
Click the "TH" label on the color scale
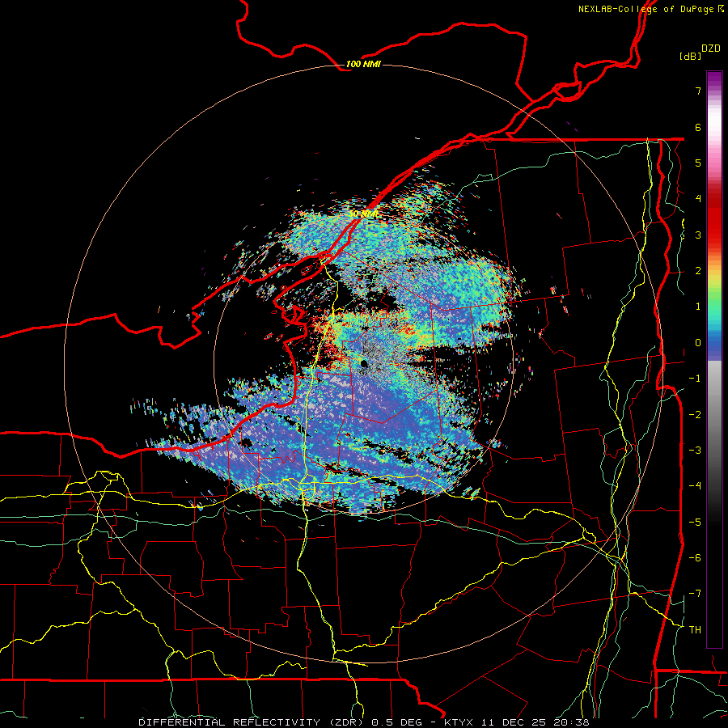[695, 629]
